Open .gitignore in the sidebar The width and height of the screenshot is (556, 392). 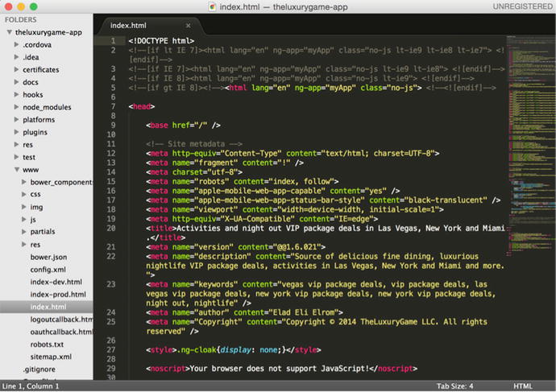[39, 369]
